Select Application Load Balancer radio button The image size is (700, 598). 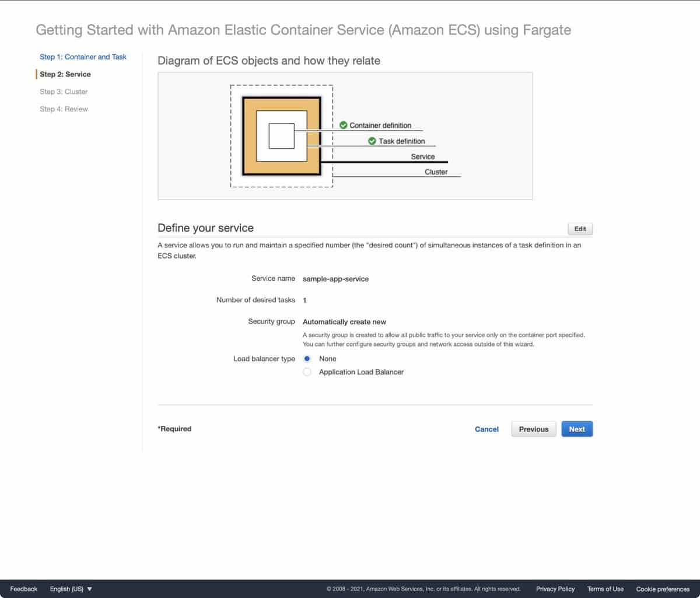[x=307, y=372]
